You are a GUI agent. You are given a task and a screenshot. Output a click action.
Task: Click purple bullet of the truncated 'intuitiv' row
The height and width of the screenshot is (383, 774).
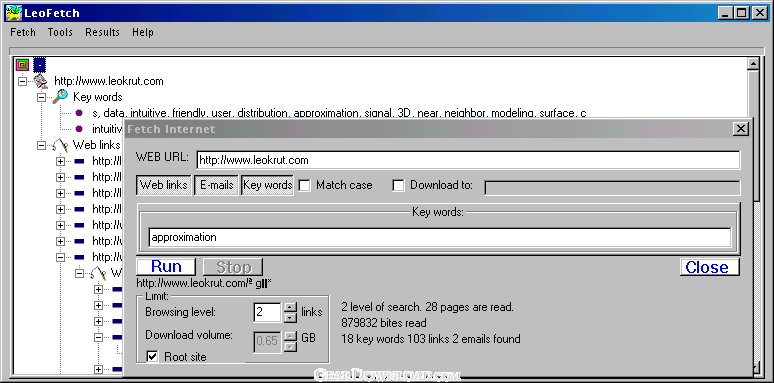tap(79, 129)
